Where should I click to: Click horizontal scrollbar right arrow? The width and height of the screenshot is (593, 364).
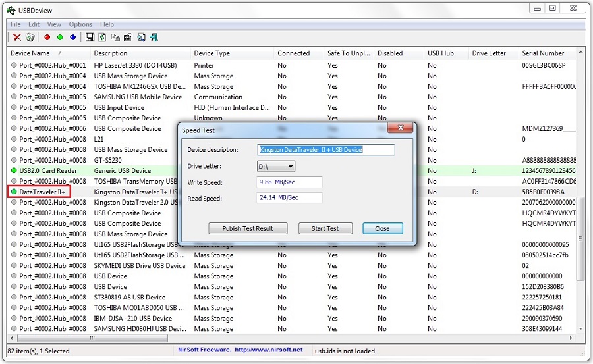(x=571, y=338)
